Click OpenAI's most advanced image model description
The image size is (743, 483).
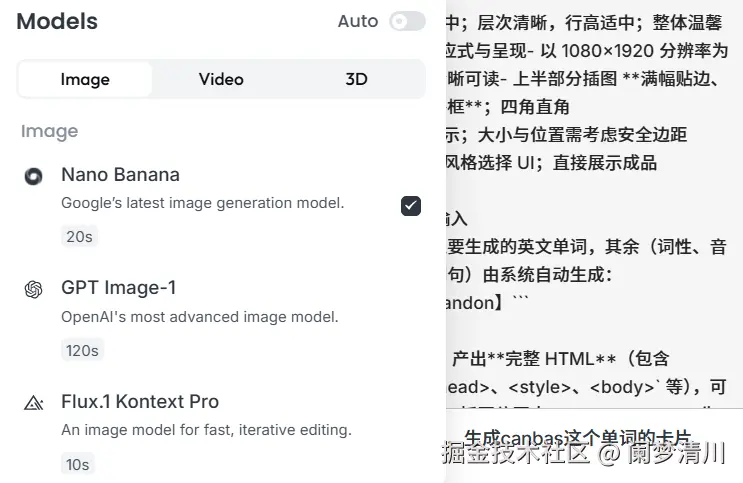[200, 317]
